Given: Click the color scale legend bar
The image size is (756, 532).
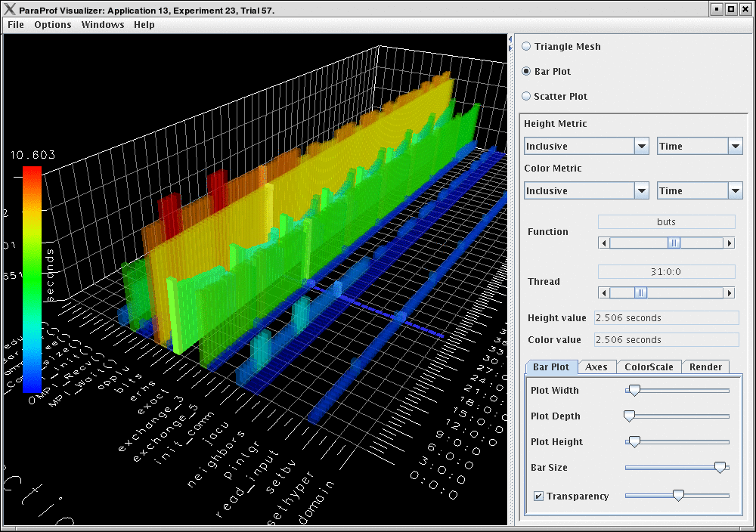Looking at the screenshot, I should (x=32, y=280).
